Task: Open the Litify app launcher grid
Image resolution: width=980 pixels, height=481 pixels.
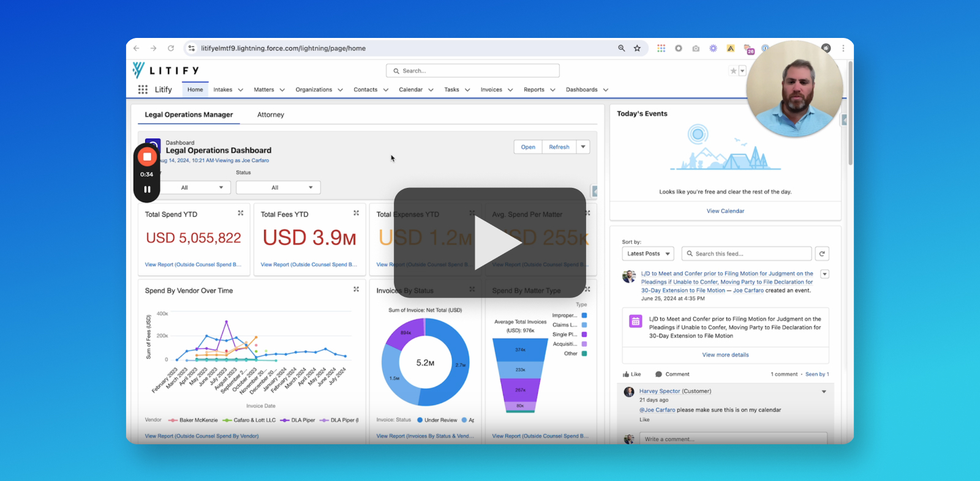Action: 143,89
